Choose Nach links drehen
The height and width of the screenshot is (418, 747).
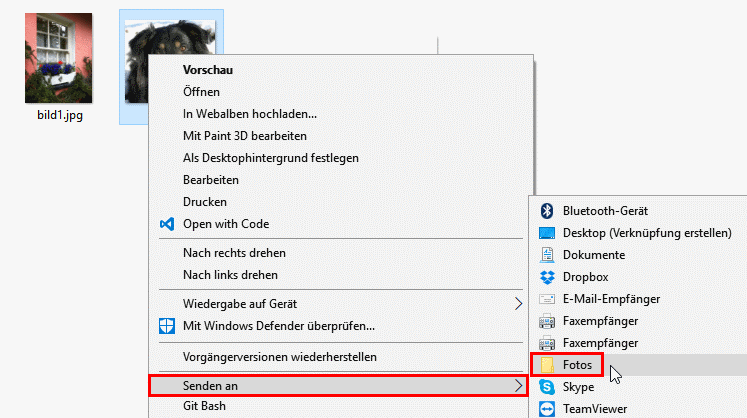(x=230, y=275)
